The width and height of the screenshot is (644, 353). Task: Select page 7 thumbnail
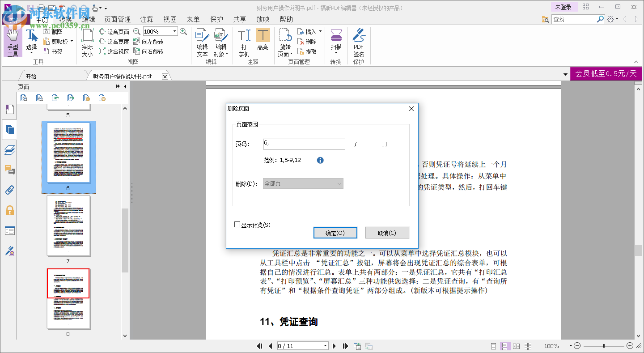point(68,226)
